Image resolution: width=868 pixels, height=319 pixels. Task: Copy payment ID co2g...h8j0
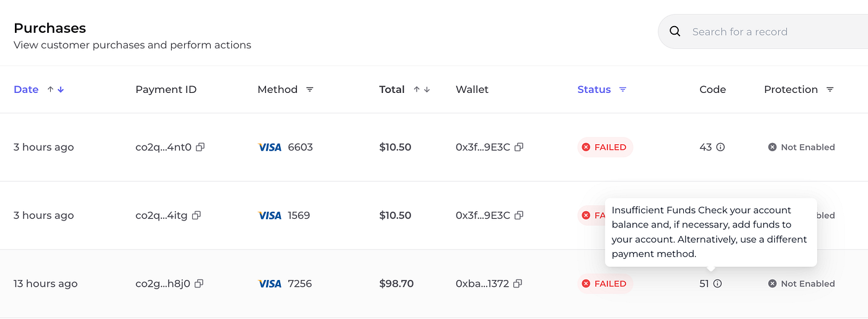tap(199, 284)
